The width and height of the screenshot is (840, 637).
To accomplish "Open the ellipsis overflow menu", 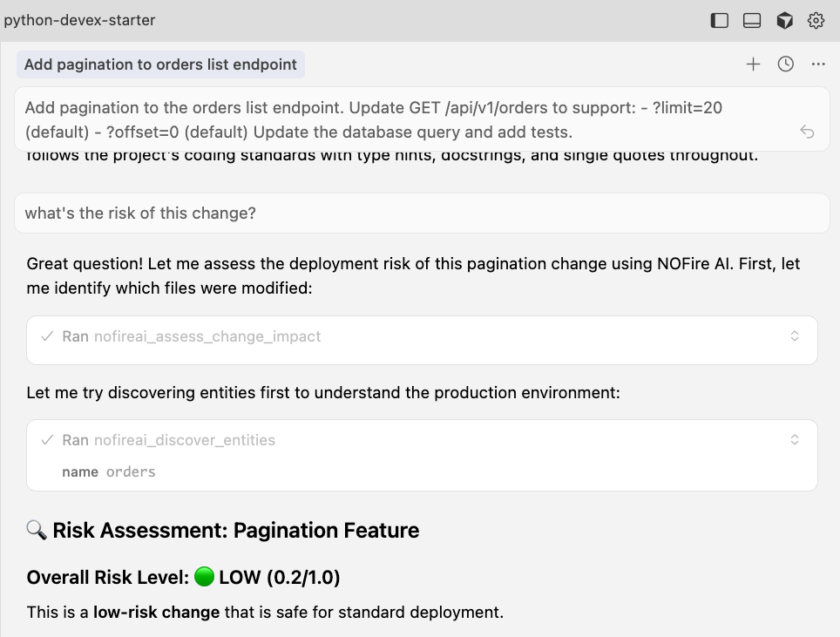I will click(x=817, y=64).
